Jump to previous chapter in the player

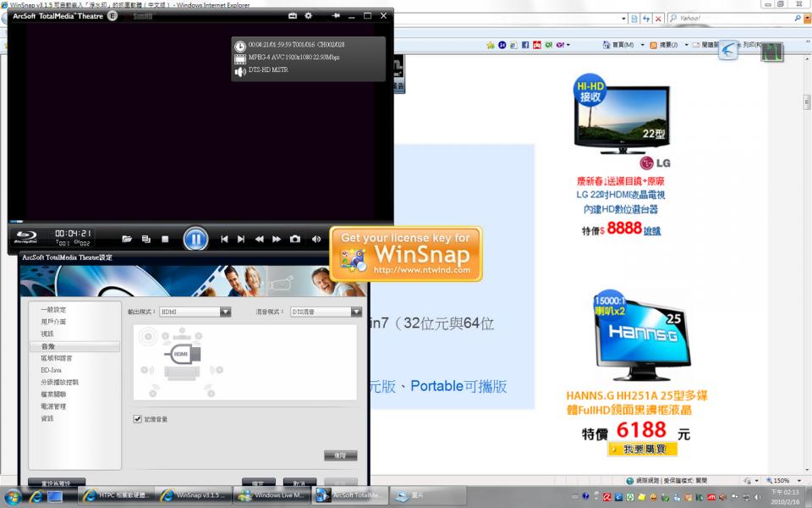pyautogui.click(x=224, y=239)
